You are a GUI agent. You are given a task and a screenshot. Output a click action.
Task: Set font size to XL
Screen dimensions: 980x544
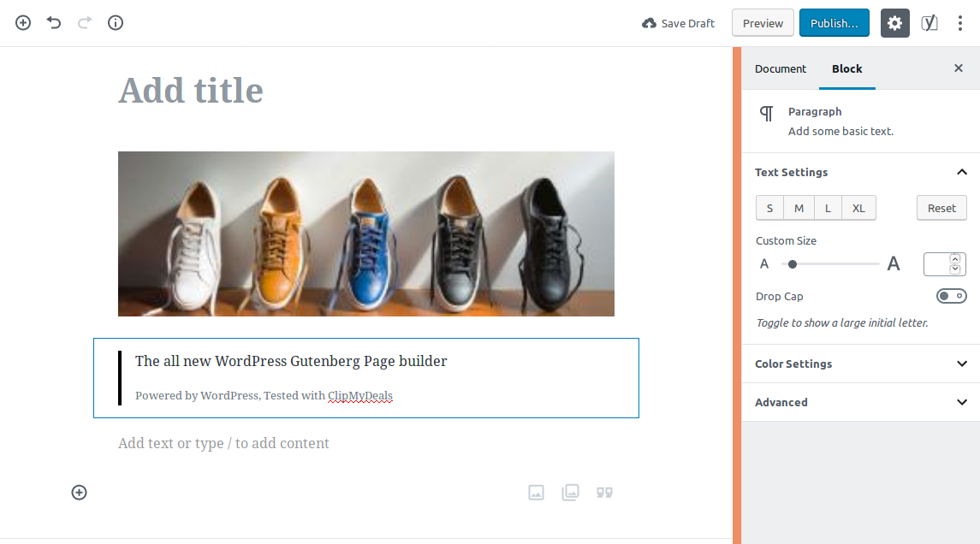[x=858, y=208]
